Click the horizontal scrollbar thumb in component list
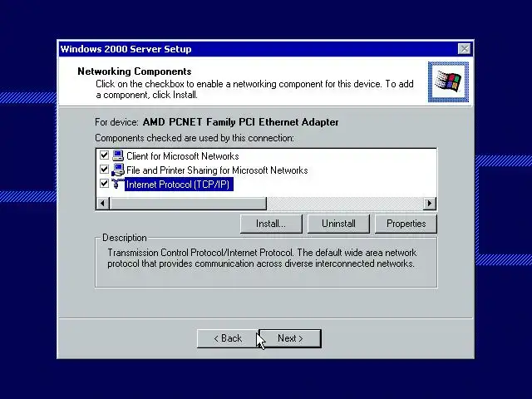Screen dimensions: 532x399 tap(188, 203)
